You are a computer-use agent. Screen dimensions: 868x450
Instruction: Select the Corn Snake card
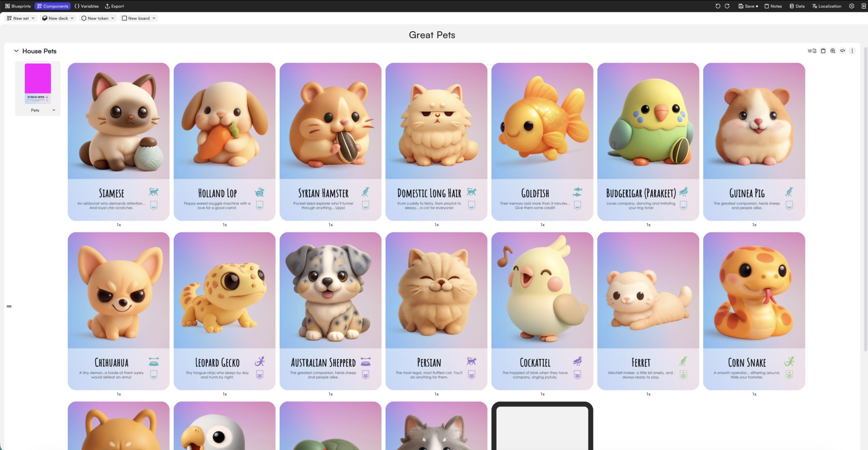pyautogui.click(x=754, y=311)
